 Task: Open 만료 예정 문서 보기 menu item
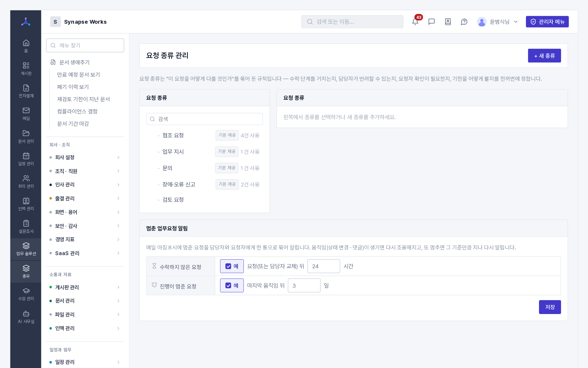[x=78, y=74]
